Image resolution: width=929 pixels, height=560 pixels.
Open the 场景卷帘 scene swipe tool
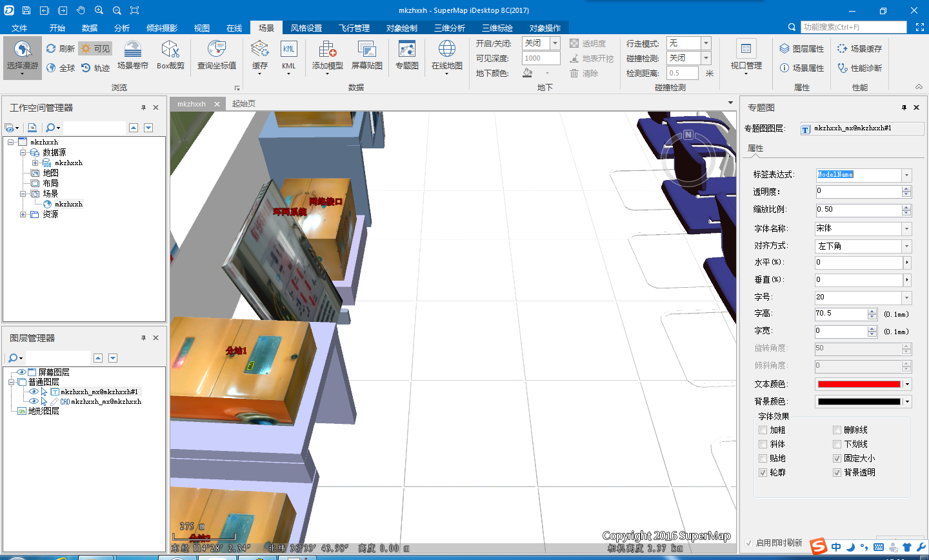tap(132, 55)
